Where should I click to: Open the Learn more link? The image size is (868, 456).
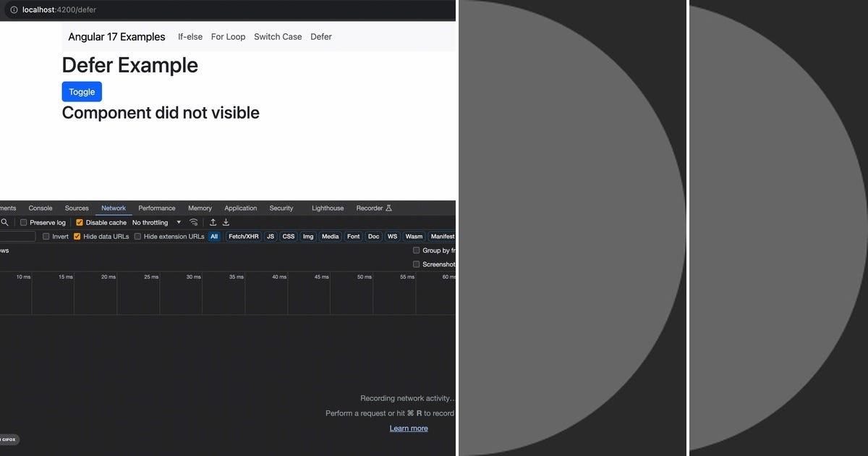click(x=409, y=428)
